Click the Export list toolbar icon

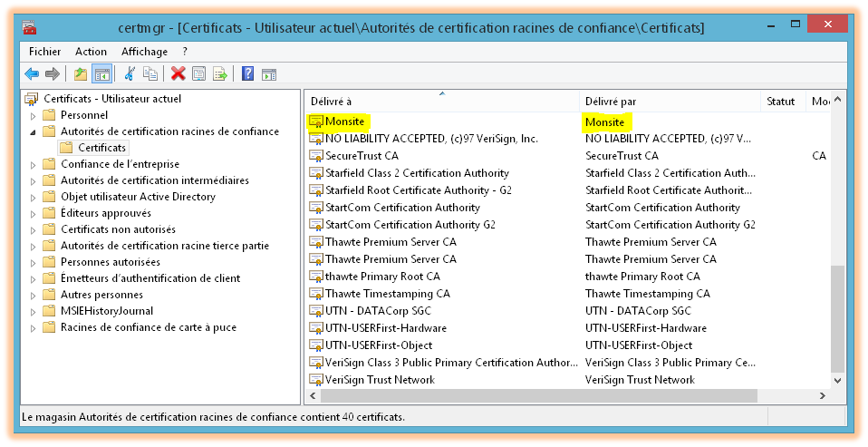pyautogui.click(x=220, y=73)
